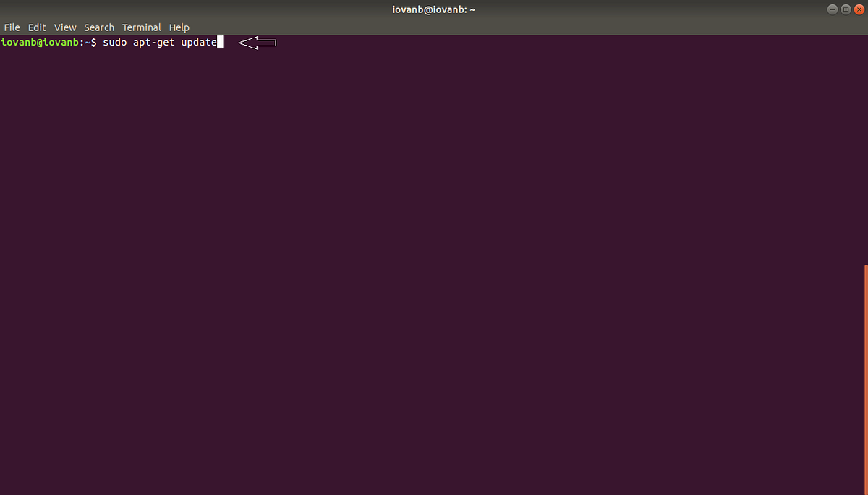Screen dimensions: 868x495
Task: Click the word apt-get in the command
Action: 153,42
